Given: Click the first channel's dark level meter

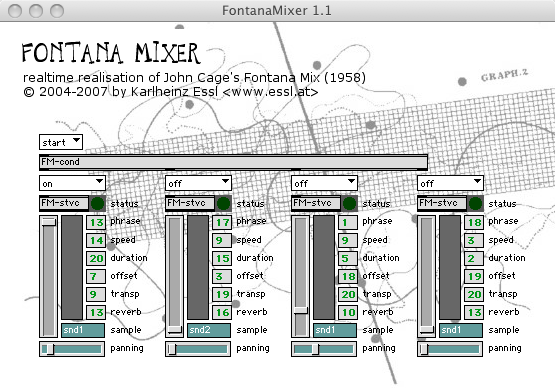Looking at the screenshot, I should coord(72,267).
